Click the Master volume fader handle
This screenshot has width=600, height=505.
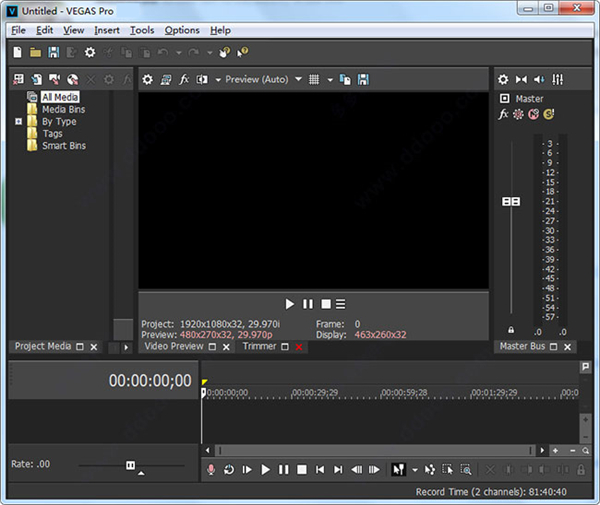(511, 201)
